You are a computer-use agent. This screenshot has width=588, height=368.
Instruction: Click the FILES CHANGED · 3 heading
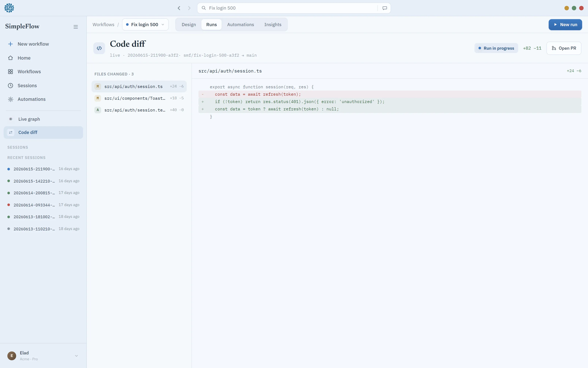click(114, 74)
